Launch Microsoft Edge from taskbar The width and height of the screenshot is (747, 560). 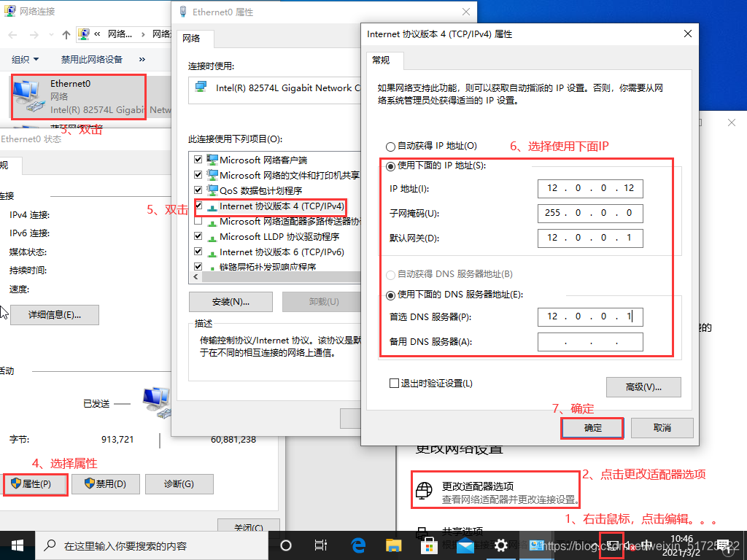[357, 545]
